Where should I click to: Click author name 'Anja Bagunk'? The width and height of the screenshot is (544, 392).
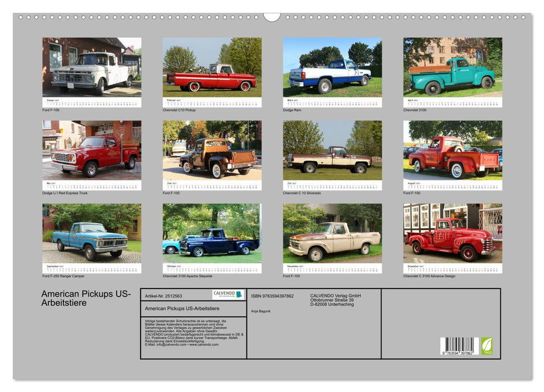point(261,311)
